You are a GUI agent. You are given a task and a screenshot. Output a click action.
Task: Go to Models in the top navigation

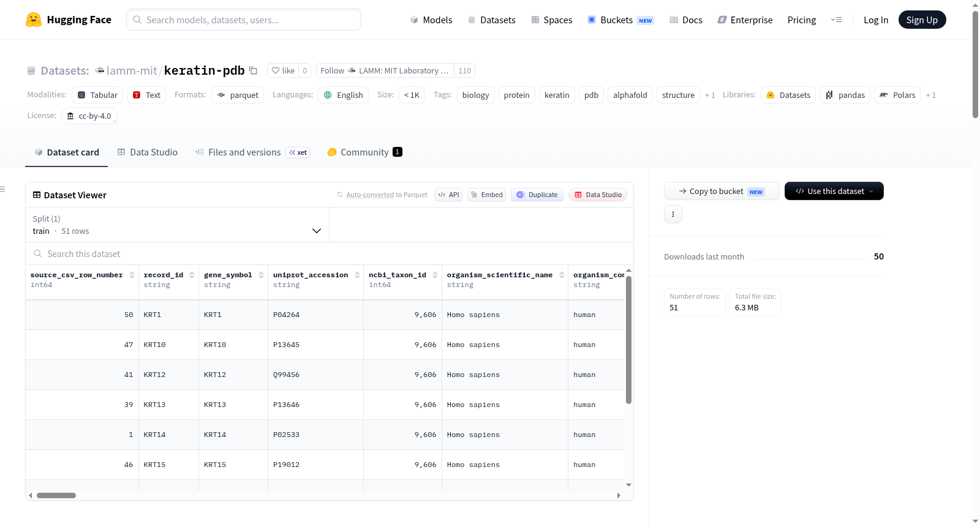coord(431,20)
